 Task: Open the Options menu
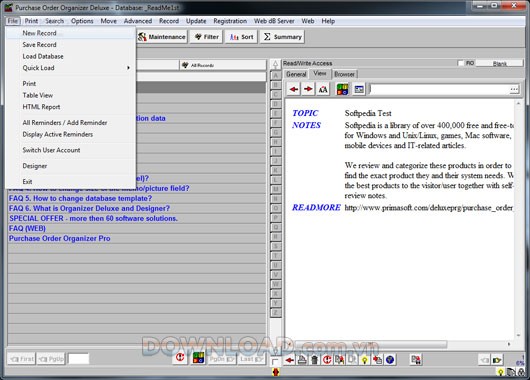(82, 21)
